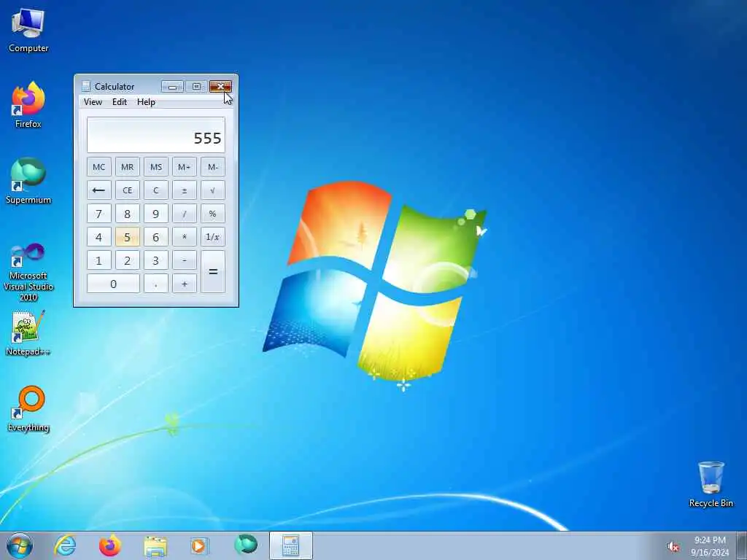Open the Edit menu in Calculator
Image resolution: width=747 pixels, height=560 pixels.
[x=120, y=102]
